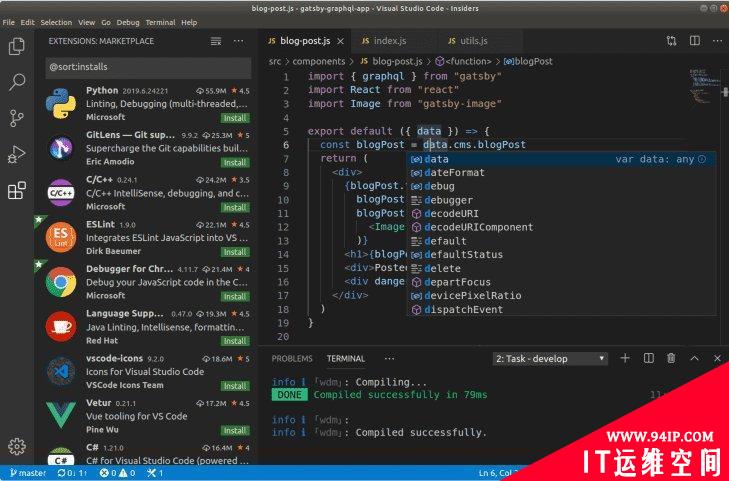The height and width of the screenshot is (481, 729).
Task: Split the terminal pane
Action: point(649,358)
